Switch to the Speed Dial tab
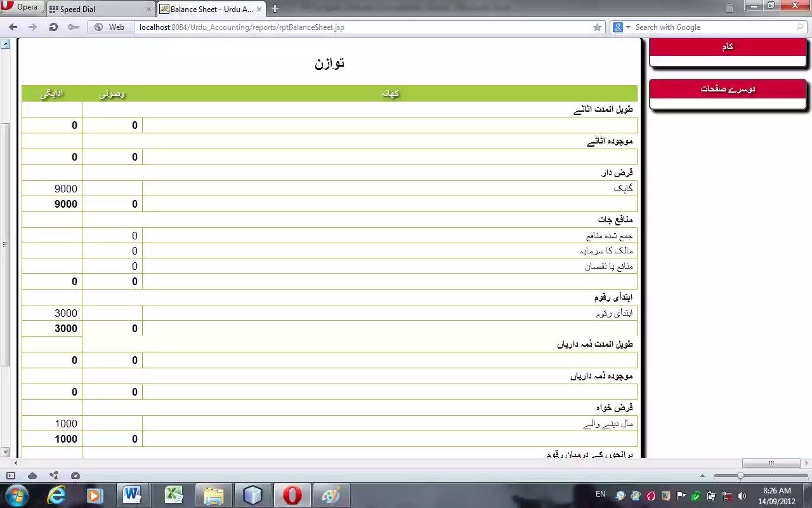 [x=95, y=9]
